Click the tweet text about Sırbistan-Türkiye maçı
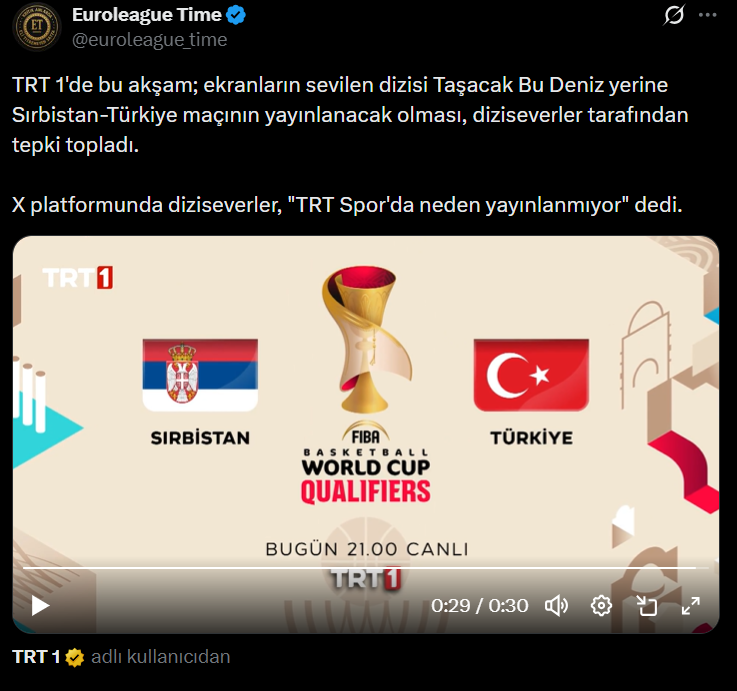The image size is (737, 691). 350,115
